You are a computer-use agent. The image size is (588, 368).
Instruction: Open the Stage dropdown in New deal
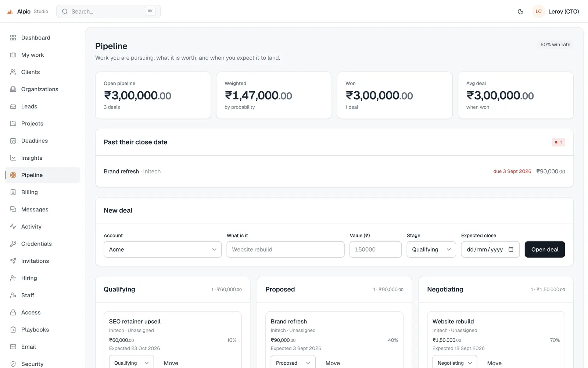(x=431, y=250)
